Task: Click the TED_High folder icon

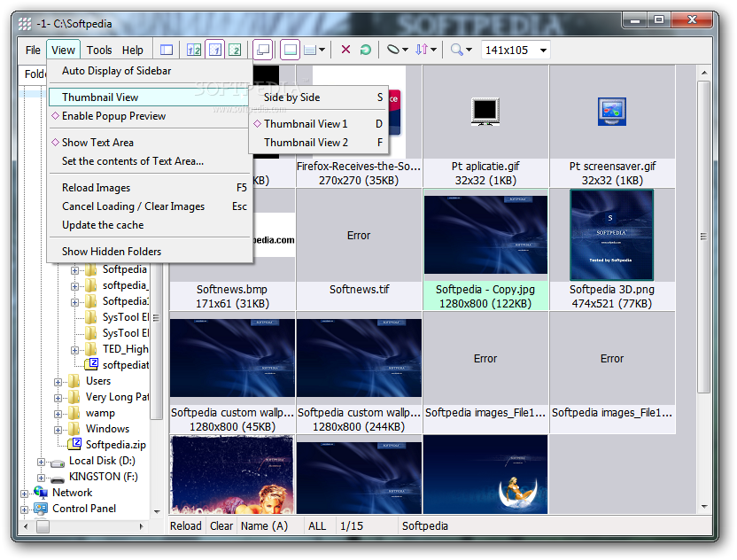Action: (91, 349)
